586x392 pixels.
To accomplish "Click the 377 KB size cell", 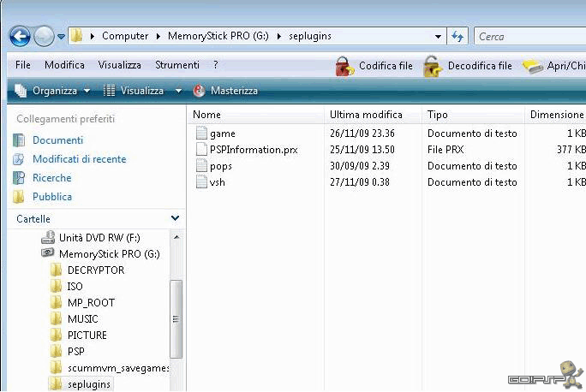I will [x=571, y=150].
